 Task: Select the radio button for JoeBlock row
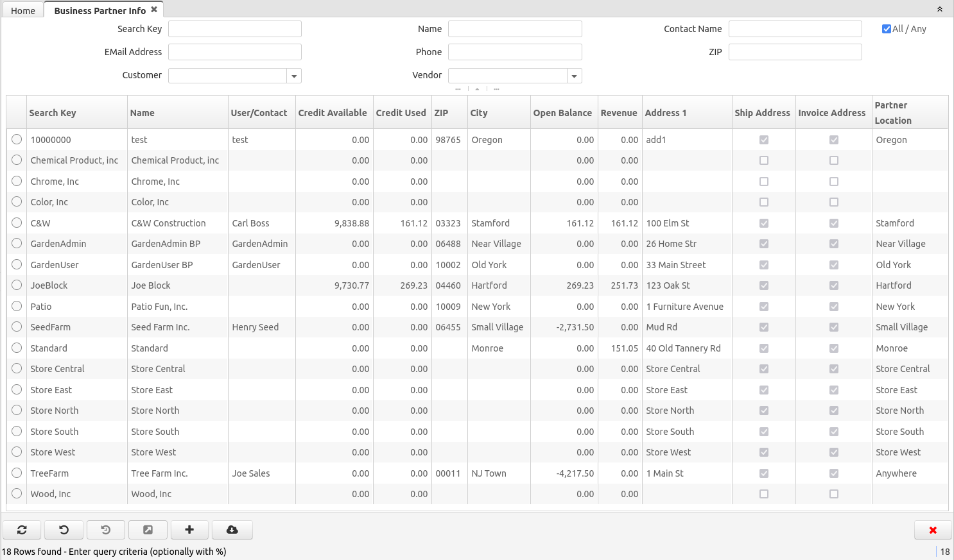pos(17,285)
